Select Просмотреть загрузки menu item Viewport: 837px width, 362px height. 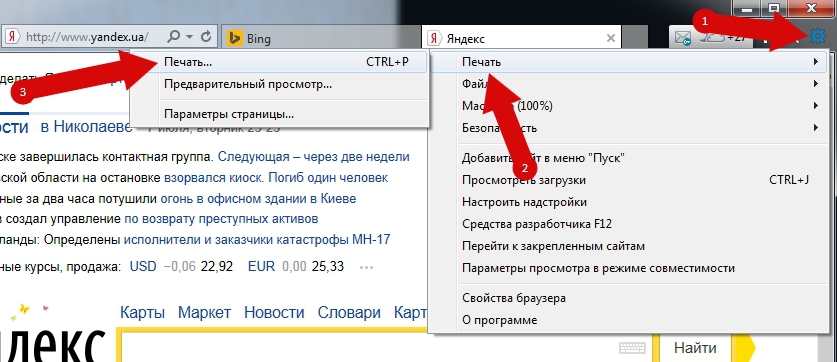coord(628,180)
